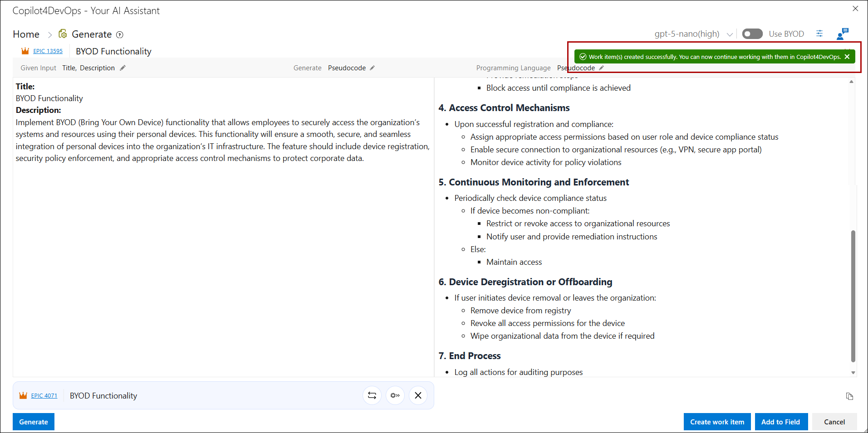Remove BYOD Functionality work item with X
Viewport: 868px width, 433px height.
[x=418, y=395]
